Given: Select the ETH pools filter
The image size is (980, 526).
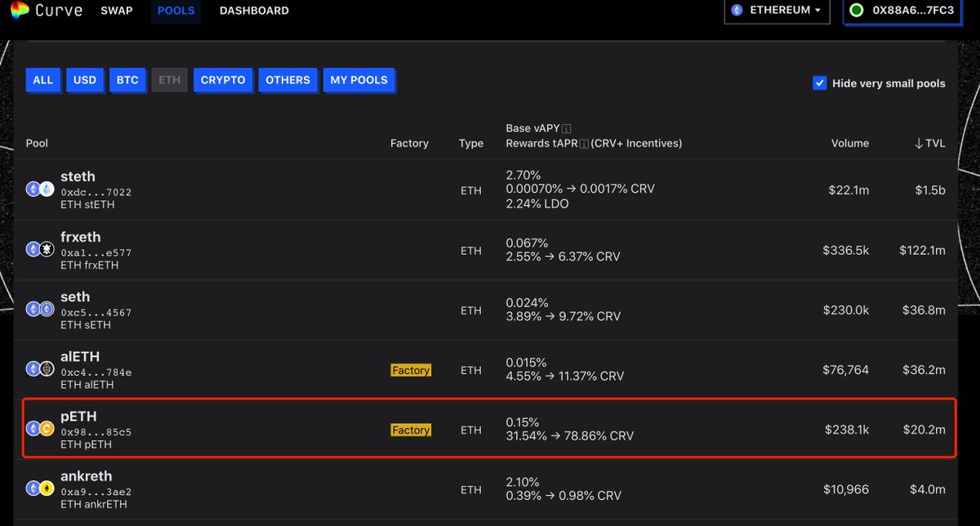Looking at the screenshot, I should tap(170, 80).
